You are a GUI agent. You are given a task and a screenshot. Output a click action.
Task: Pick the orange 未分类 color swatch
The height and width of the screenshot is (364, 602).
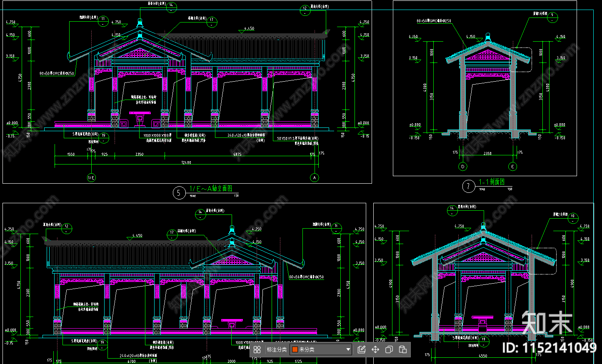coord(295,349)
